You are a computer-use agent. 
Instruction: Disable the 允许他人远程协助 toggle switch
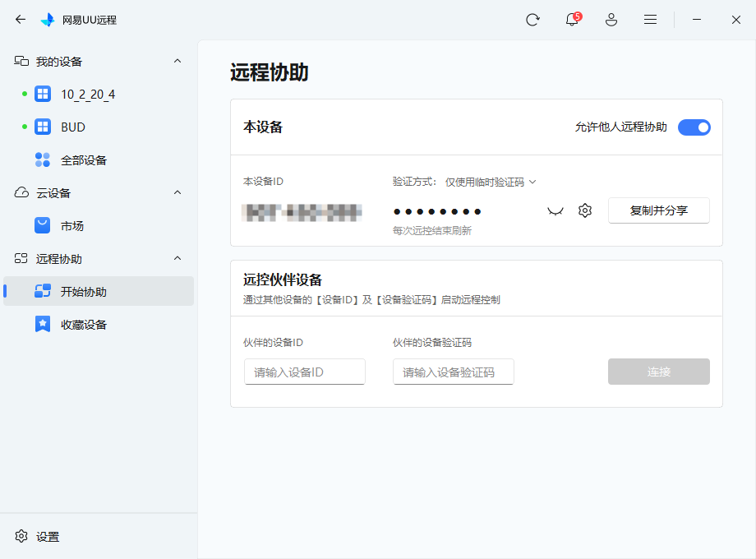click(694, 127)
